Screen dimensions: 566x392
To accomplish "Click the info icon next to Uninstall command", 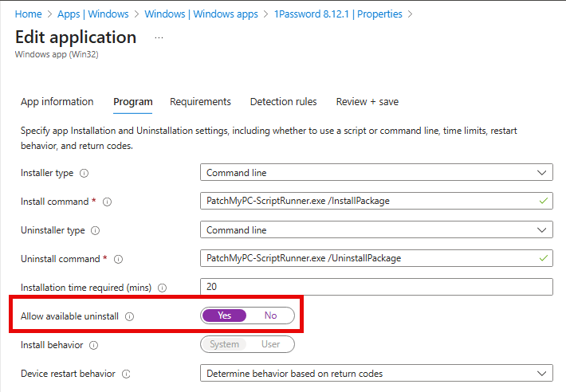I will pos(117,259).
